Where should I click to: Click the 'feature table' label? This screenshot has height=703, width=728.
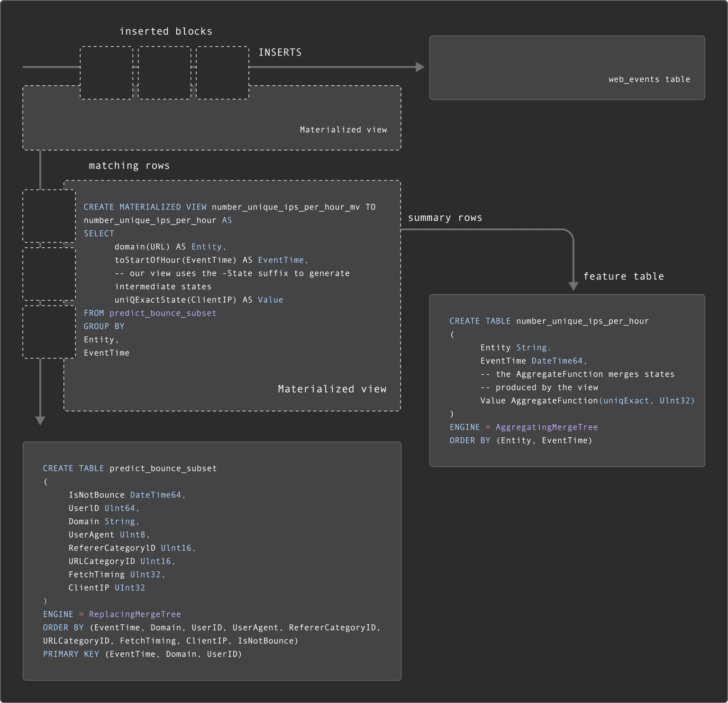tap(623, 277)
